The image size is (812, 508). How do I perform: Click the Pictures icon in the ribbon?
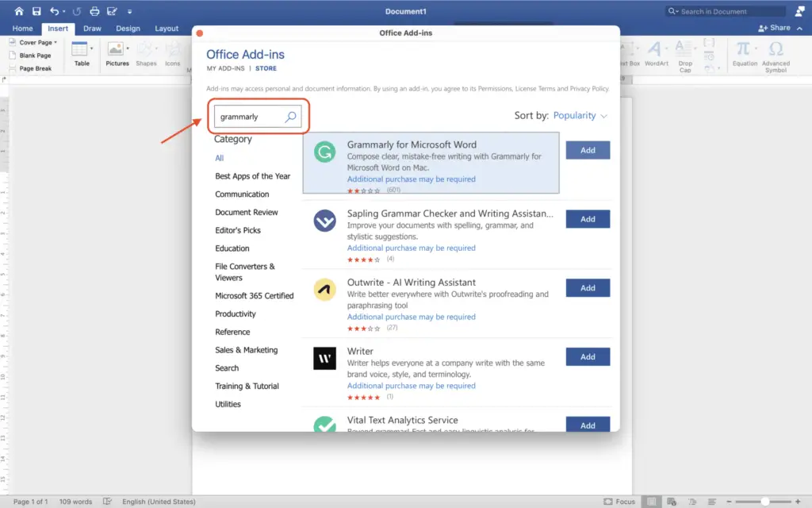tap(115, 49)
